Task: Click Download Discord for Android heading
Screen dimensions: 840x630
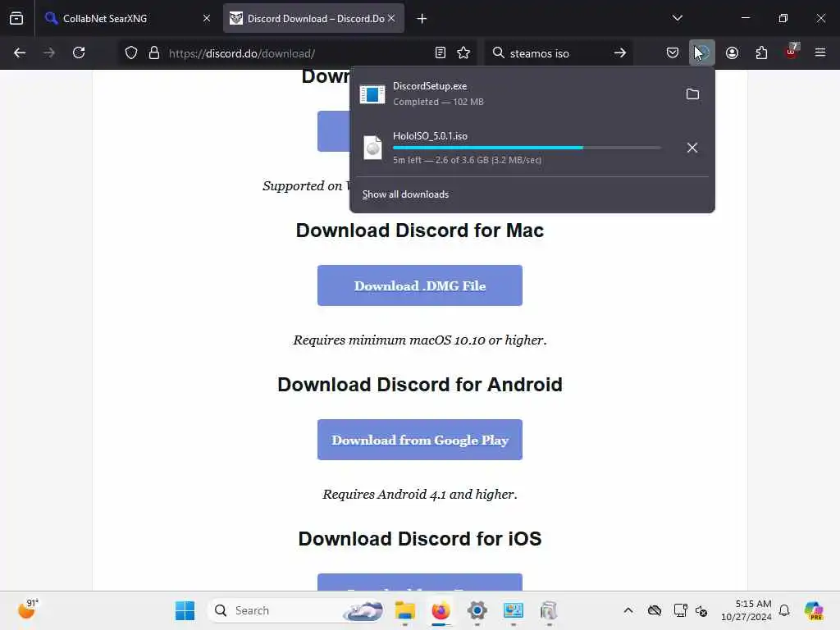Action: pos(420,385)
